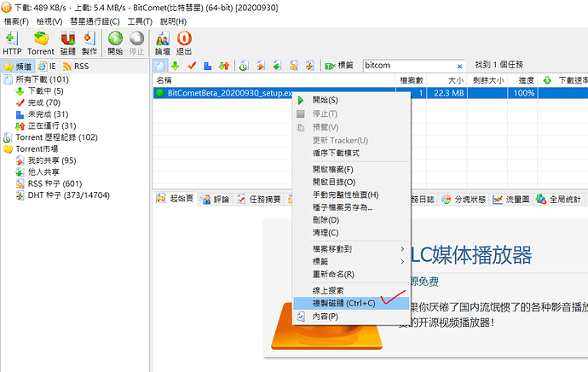Click the 磁鏈 magnet link toolbar icon
588x372 pixels.
click(x=68, y=44)
